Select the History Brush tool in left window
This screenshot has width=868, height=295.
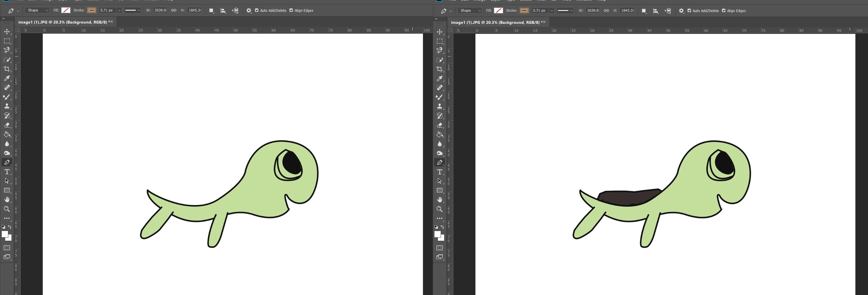tap(7, 116)
